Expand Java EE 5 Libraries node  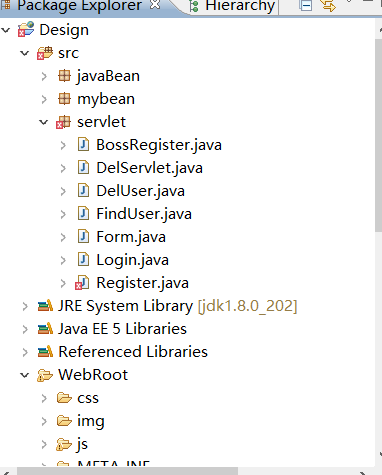pyautogui.click(x=25, y=329)
